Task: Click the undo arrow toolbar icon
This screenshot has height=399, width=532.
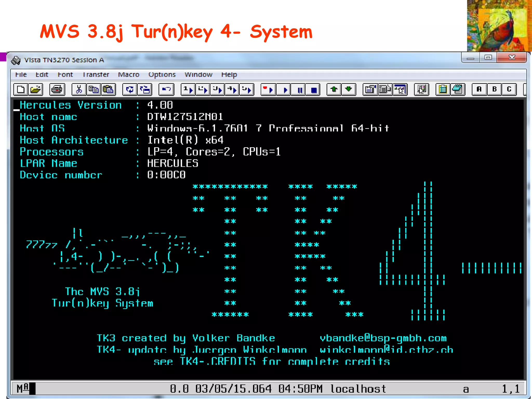Action: coord(166,90)
